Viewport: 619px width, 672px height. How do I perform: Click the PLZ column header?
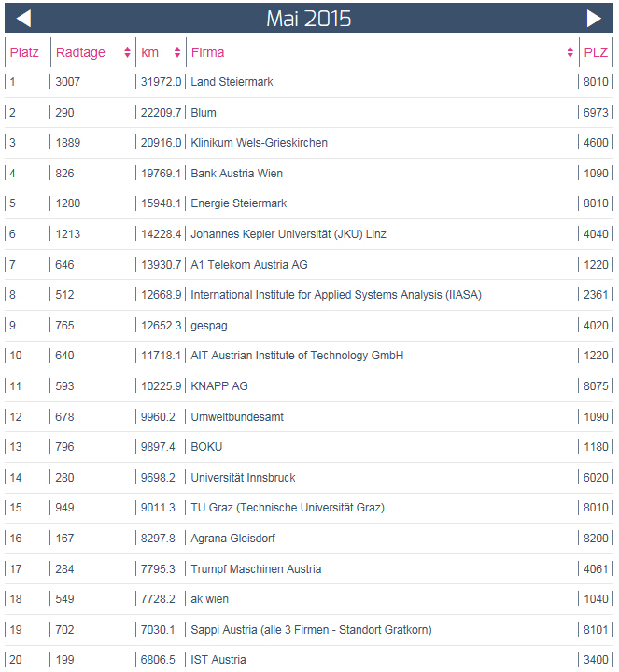596,53
